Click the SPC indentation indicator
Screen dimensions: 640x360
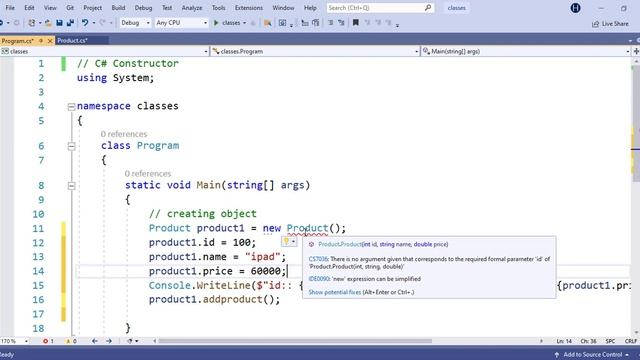tap(610, 341)
